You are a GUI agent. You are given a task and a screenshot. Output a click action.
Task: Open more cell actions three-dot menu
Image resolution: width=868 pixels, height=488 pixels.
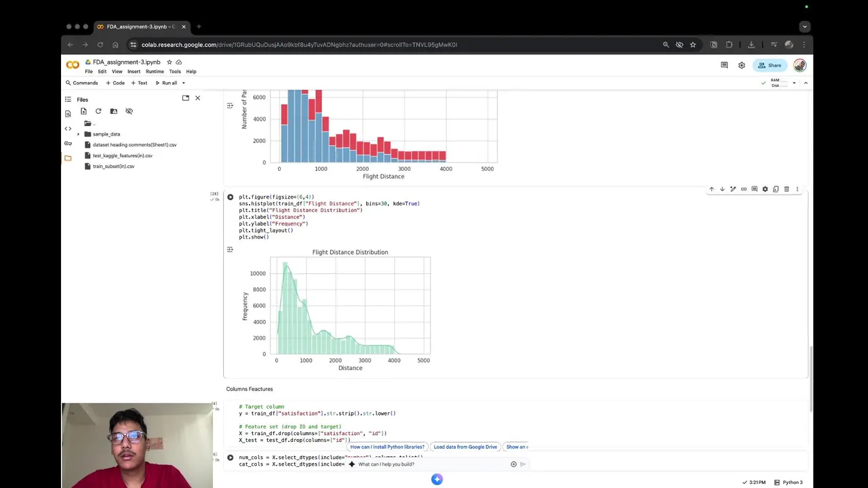(797, 189)
